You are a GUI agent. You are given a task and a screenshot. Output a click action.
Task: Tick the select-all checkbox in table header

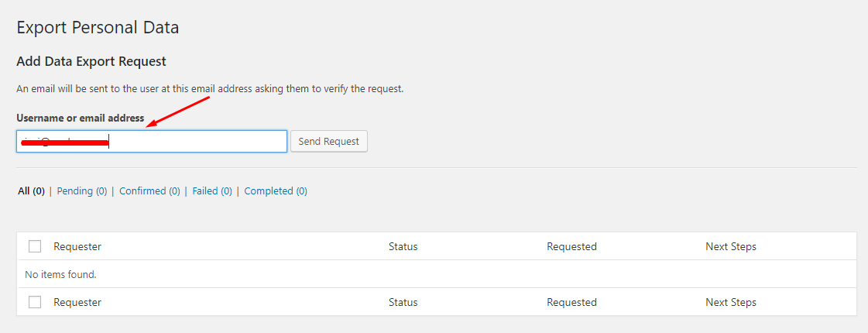(35, 246)
